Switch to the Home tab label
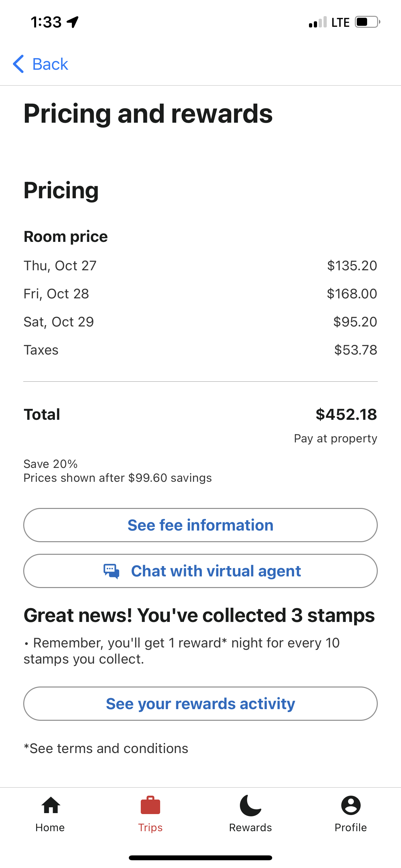401x868 pixels. point(50,828)
